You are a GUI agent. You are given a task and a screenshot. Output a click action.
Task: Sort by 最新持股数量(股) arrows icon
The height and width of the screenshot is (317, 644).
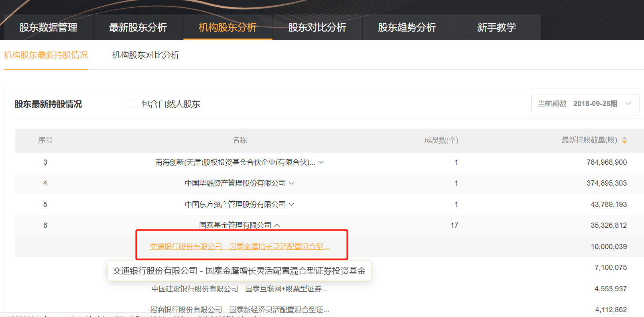(624, 140)
